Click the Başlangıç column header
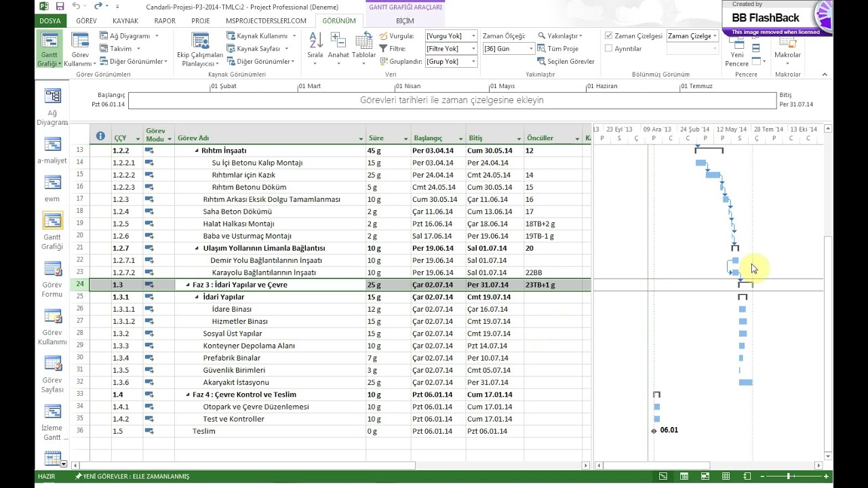This screenshot has height=488, width=868. click(438, 134)
